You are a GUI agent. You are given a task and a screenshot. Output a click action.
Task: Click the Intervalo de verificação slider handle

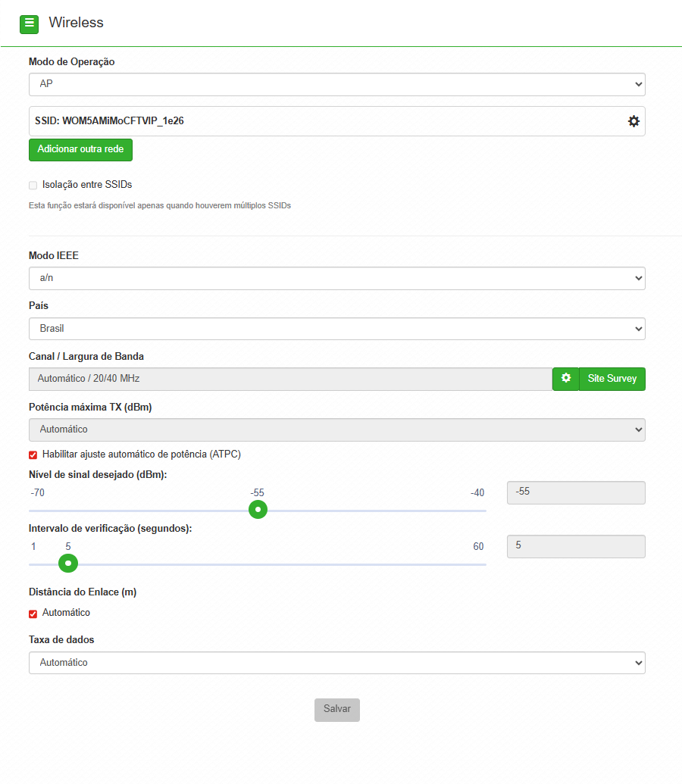coord(68,564)
